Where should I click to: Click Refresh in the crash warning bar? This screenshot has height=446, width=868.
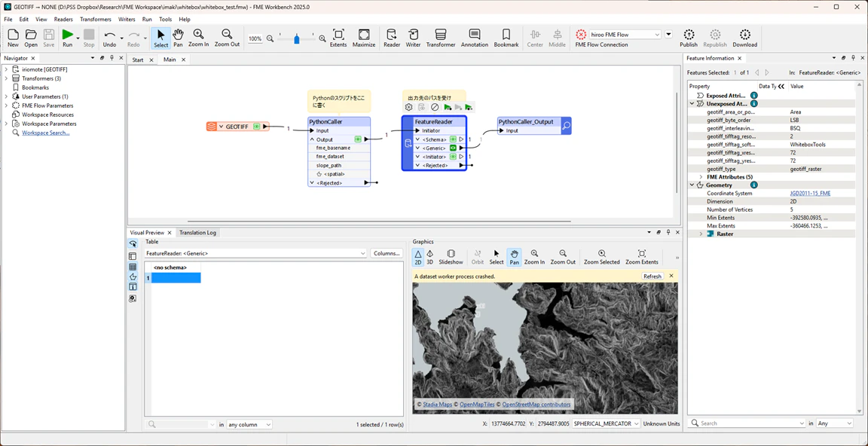coord(652,276)
